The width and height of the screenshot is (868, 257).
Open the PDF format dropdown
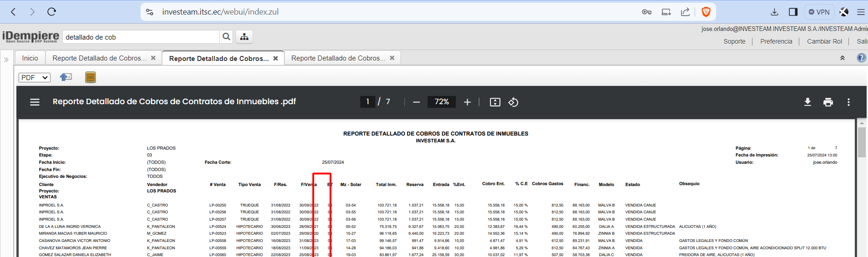[35, 77]
